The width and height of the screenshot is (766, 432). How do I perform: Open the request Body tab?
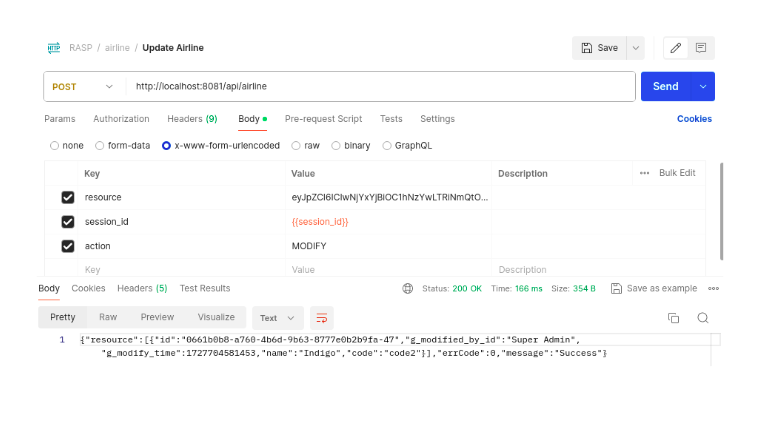253,119
